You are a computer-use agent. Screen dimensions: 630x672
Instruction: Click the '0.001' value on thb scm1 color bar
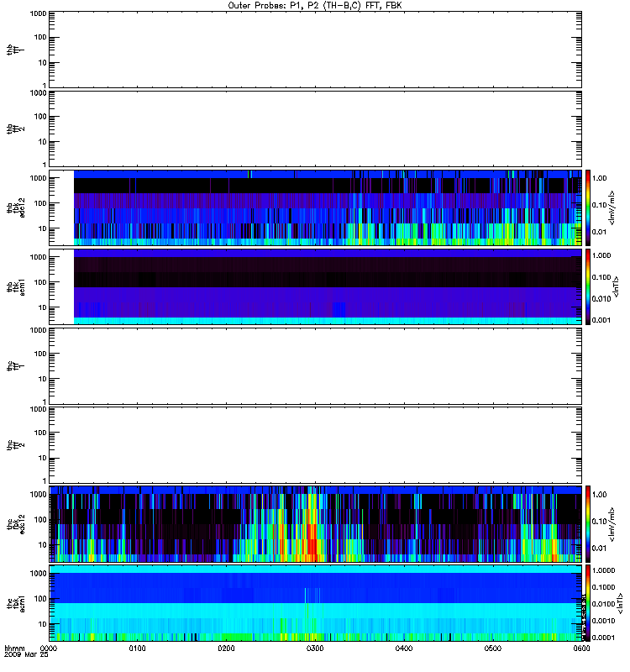601,320
